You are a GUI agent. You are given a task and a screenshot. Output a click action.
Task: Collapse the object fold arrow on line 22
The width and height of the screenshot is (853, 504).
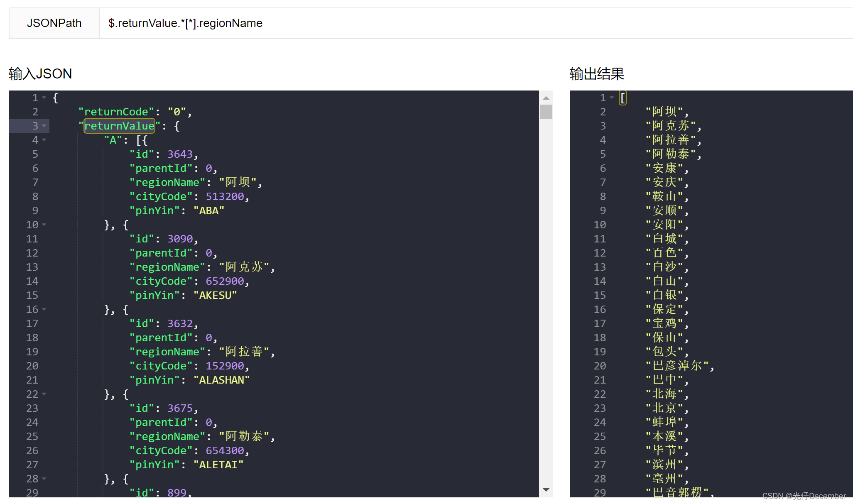click(44, 394)
